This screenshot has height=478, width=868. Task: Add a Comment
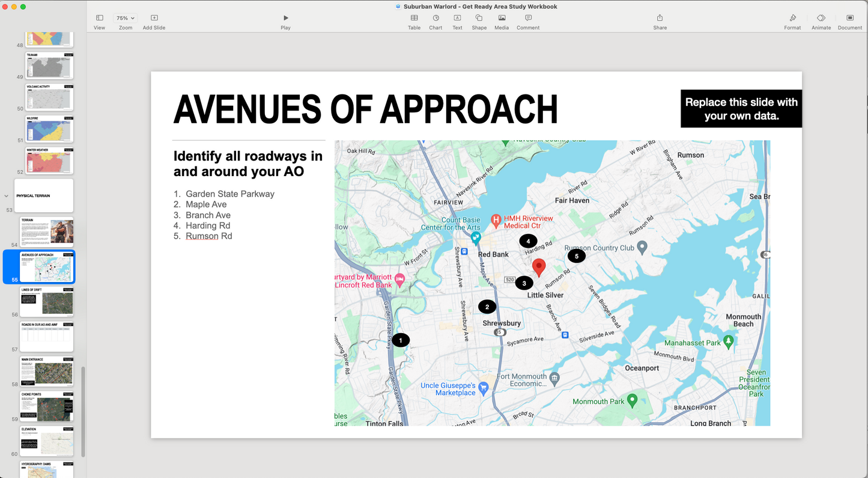tap(528, 22)
